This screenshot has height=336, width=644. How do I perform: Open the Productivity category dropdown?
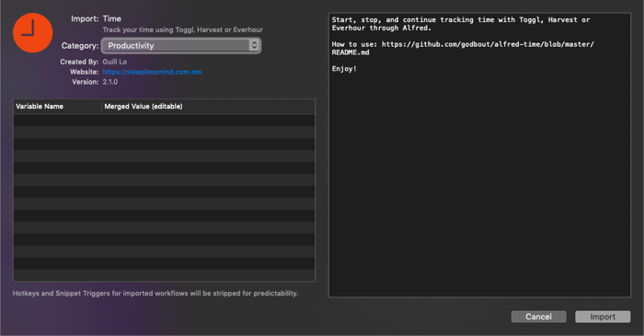[180, 46]
